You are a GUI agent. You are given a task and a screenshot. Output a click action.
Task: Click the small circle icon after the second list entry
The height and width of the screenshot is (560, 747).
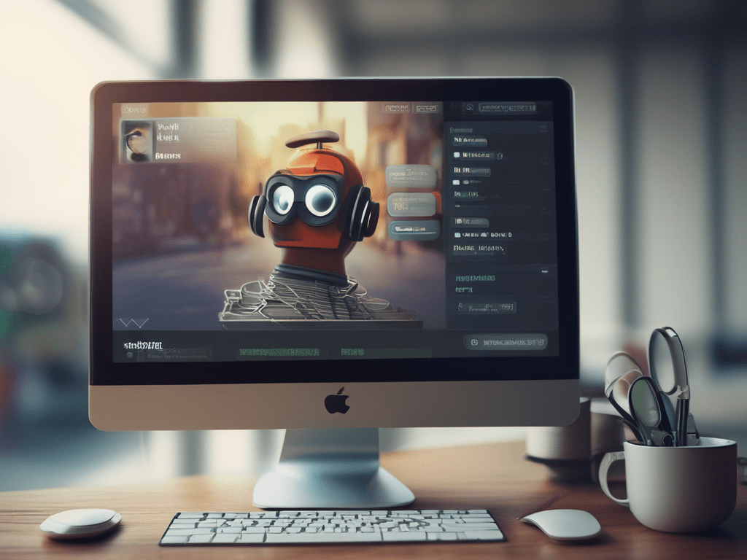[500, 155]
